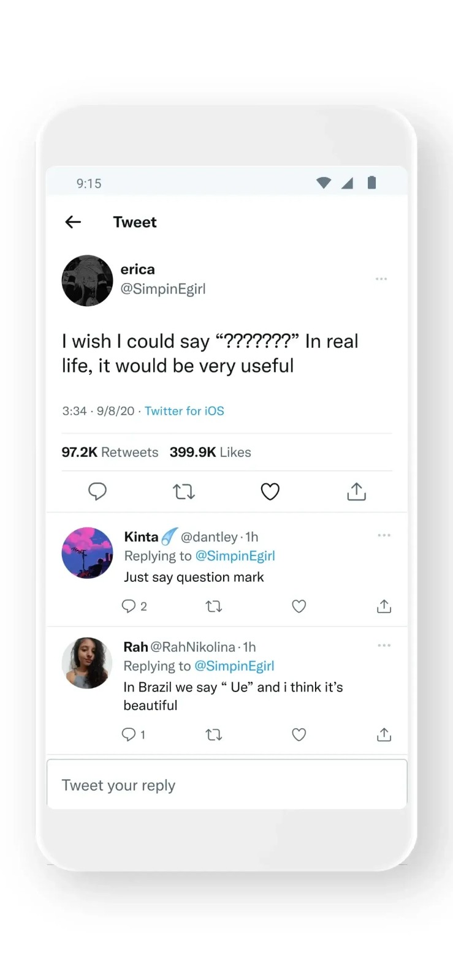Tap the back arrow in Tweet header

point(73,222)
